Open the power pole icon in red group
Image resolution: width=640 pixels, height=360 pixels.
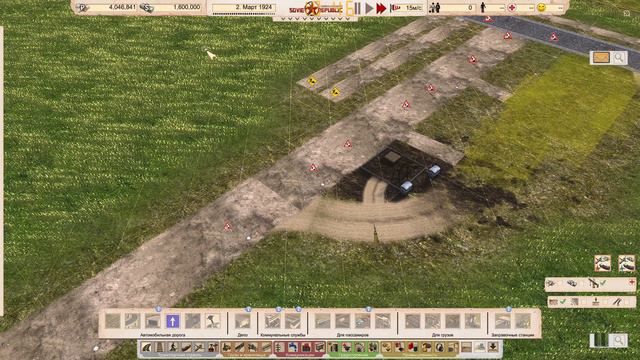(280, 348)
